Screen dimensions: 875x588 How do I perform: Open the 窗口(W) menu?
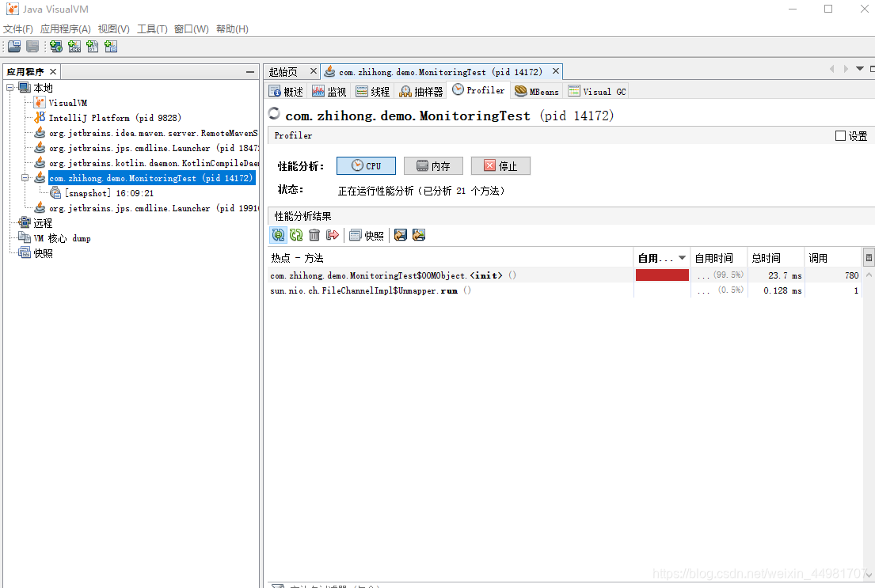(192, 29)
